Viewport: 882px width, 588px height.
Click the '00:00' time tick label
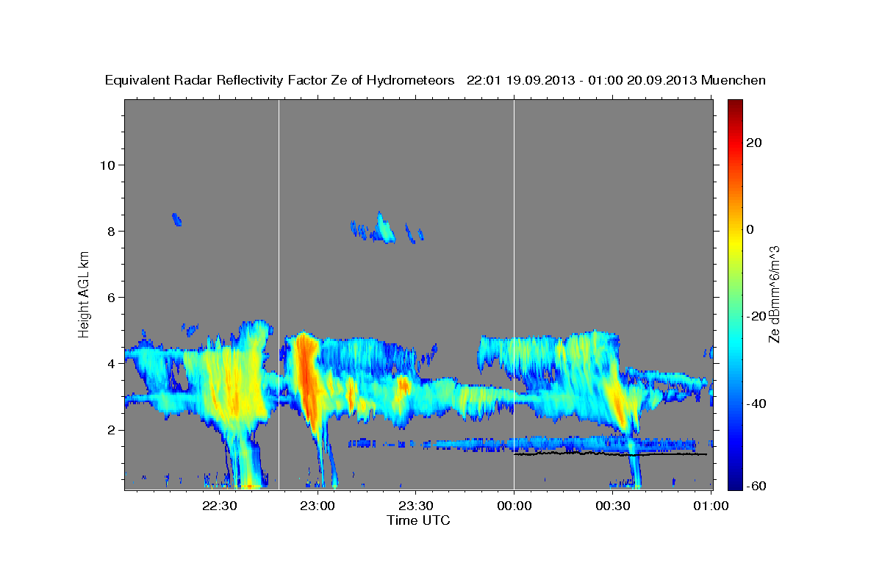(514, 506)
